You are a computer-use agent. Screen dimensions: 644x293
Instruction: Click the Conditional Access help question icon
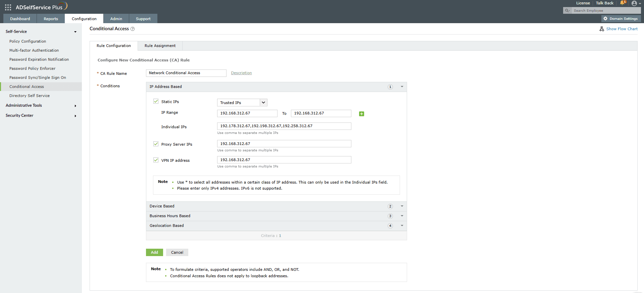(x=133, y=29)
